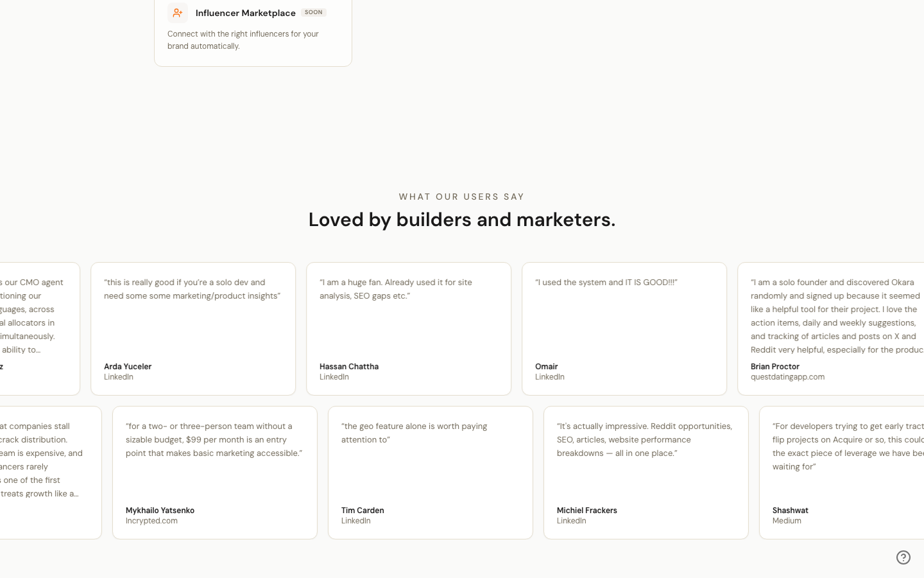Click the name Michiel Frackers
The height and width of the screenshot is (578, 924).
click(x=587, y=511)
